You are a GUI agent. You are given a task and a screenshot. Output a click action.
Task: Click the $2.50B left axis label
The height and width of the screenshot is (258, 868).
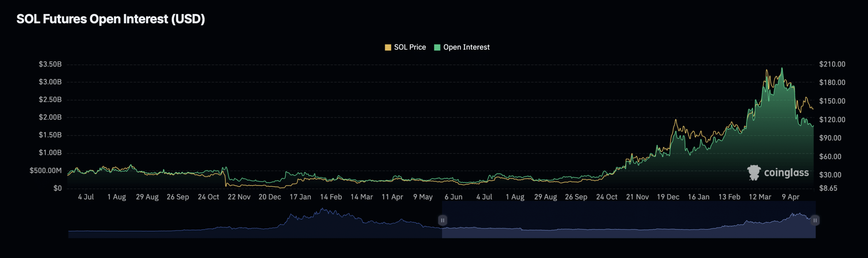tap(50, 99)
